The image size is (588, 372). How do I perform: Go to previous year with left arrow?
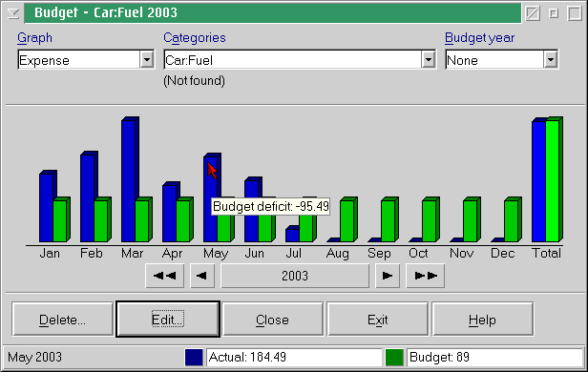pos(202,276)
